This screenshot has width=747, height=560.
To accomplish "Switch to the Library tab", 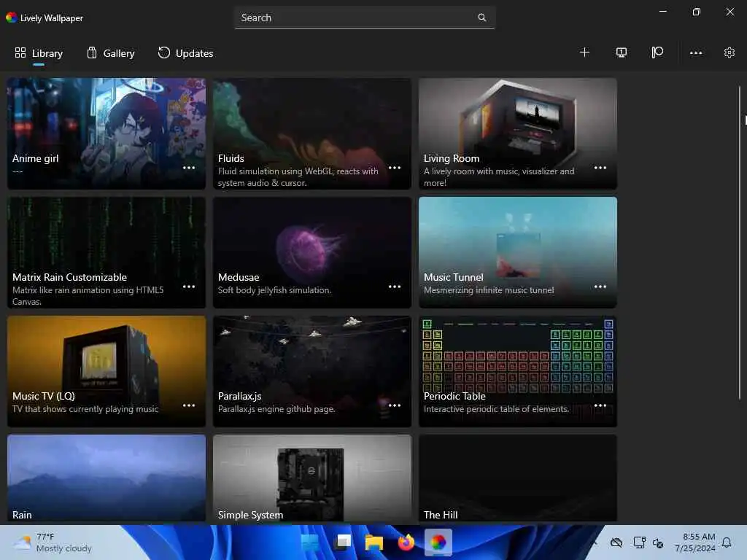I will click(39, 53).
